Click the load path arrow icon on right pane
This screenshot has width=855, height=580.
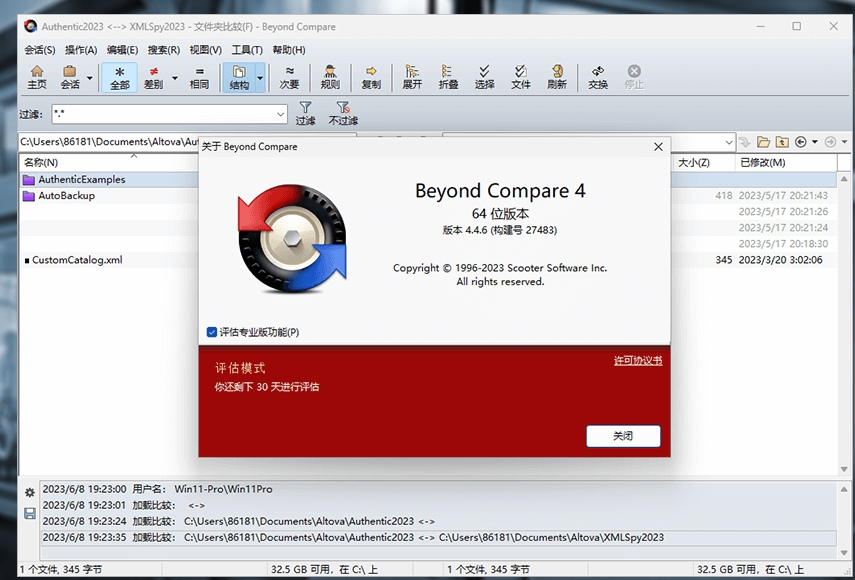745,142
